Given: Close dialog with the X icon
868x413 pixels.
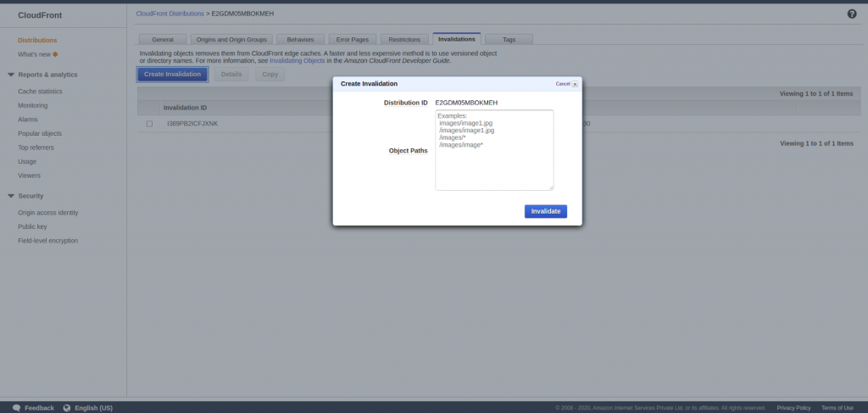Looking at the screenshot, I should [575, 84].
